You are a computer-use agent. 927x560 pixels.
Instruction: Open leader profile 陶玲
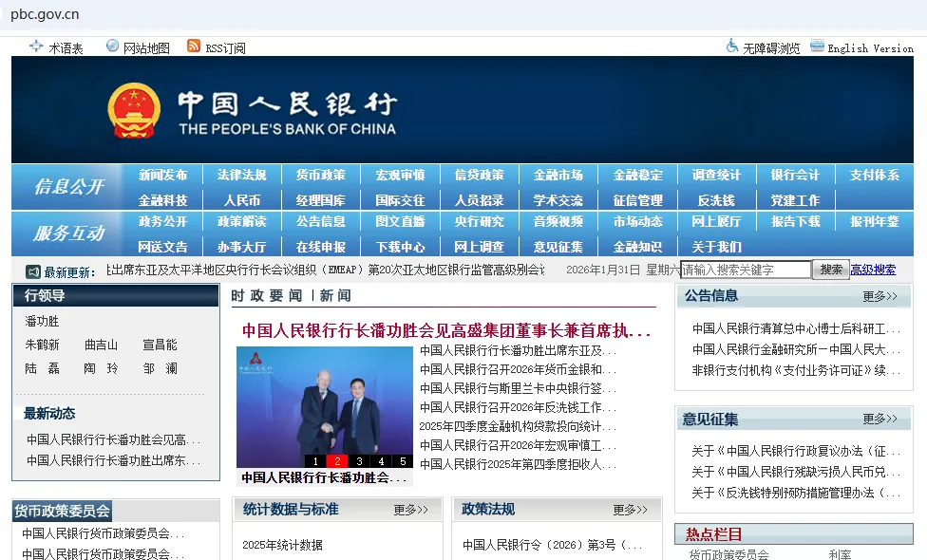click(101, 368)
